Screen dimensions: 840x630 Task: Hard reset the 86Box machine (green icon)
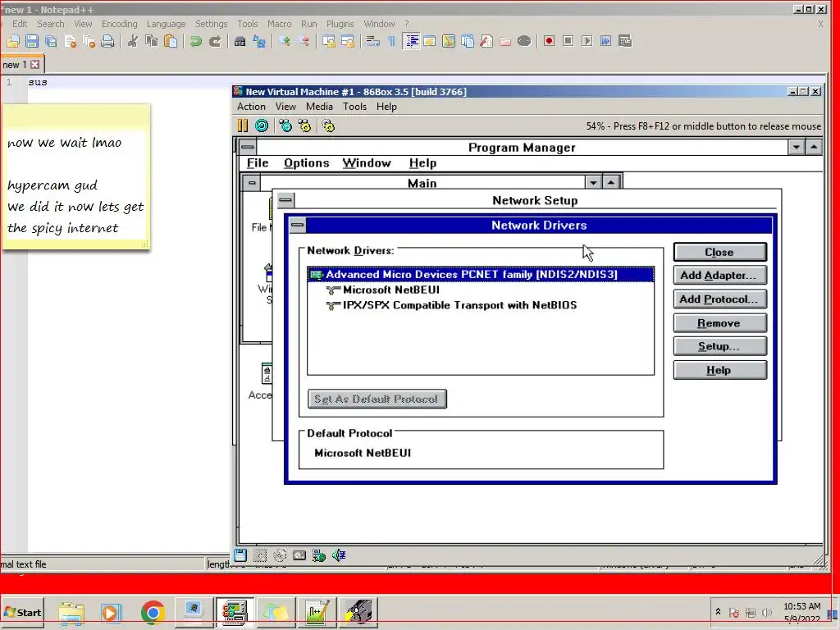[262, 126]
